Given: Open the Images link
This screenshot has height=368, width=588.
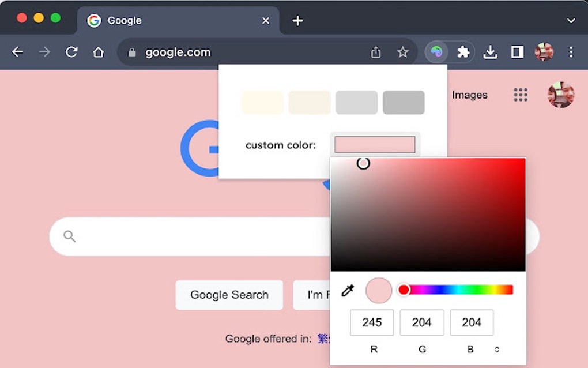Looking at the screenshot, I should (469, 95).
